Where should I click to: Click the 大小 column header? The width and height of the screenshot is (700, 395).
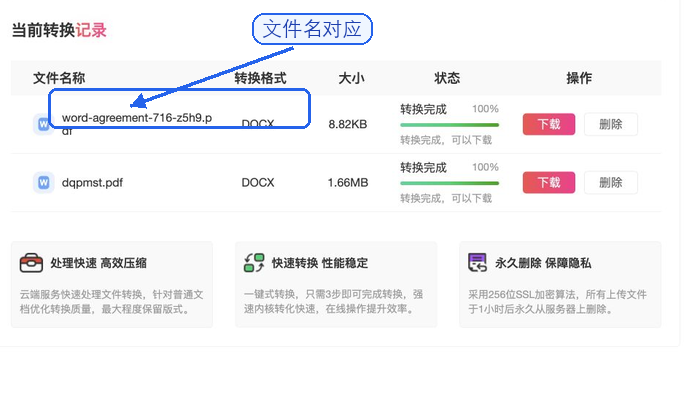(351, 78)
